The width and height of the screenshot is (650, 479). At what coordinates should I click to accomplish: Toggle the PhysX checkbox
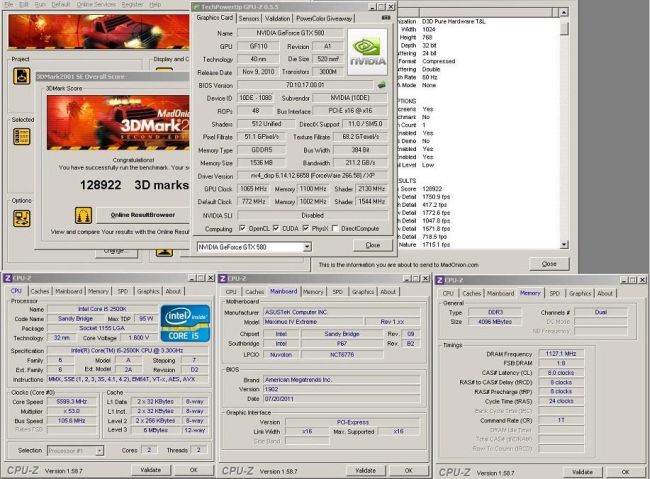[306, 229]
